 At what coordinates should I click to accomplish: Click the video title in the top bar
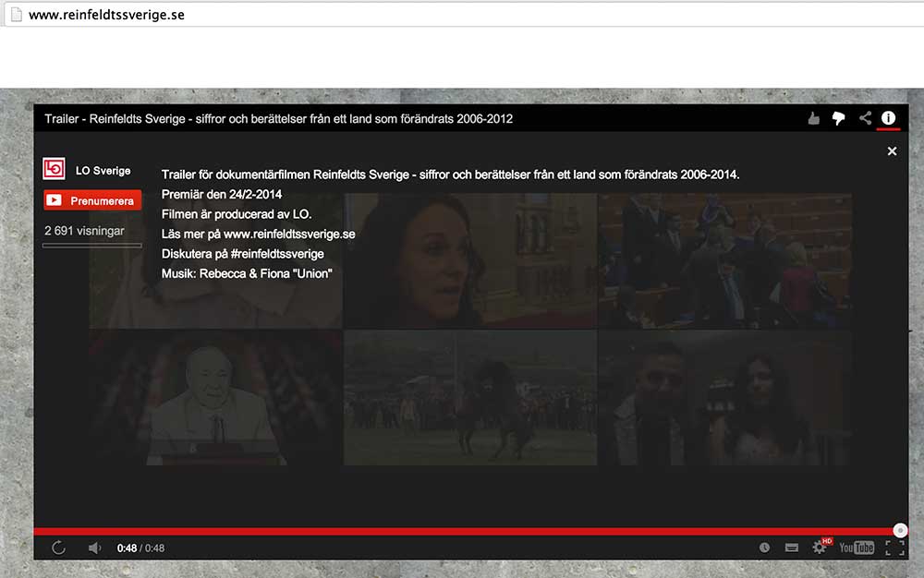tap(278, 118)
